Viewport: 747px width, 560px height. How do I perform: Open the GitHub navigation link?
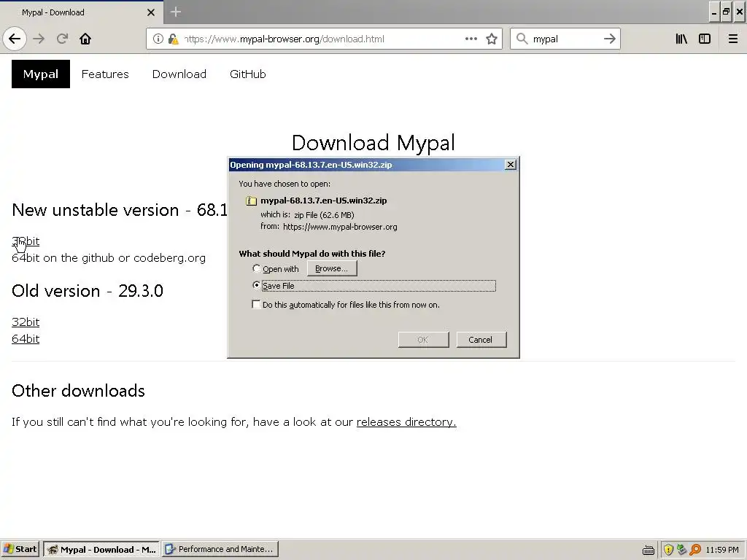(248, 74)
